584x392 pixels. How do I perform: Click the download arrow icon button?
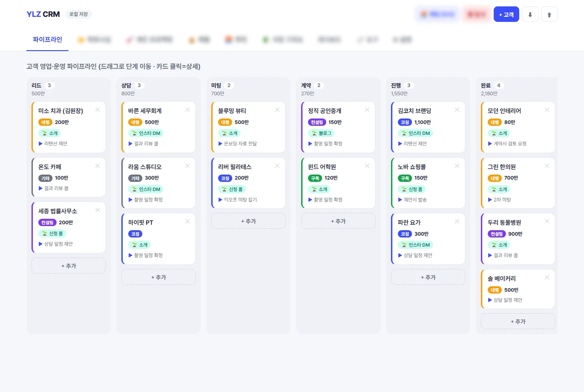point(530,14)
